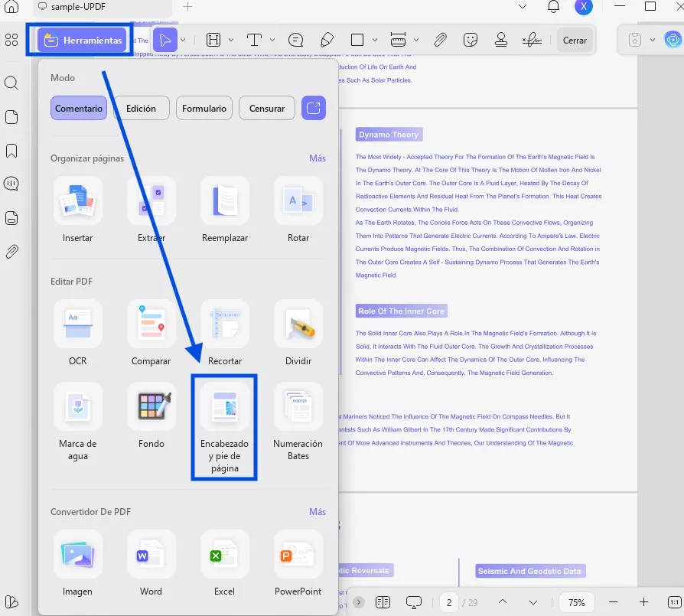
Task: Open the user account avatar X
Action: pyautogui.click(x=584, y=7)
